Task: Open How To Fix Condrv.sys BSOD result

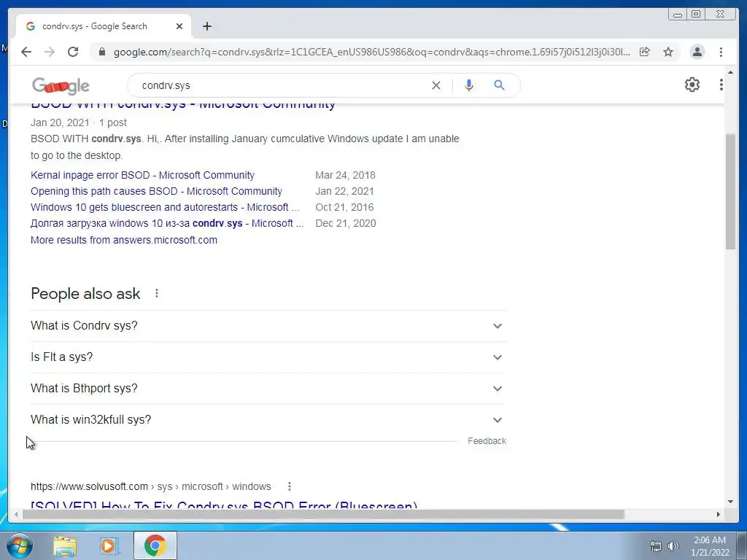Action: point(224,505)
